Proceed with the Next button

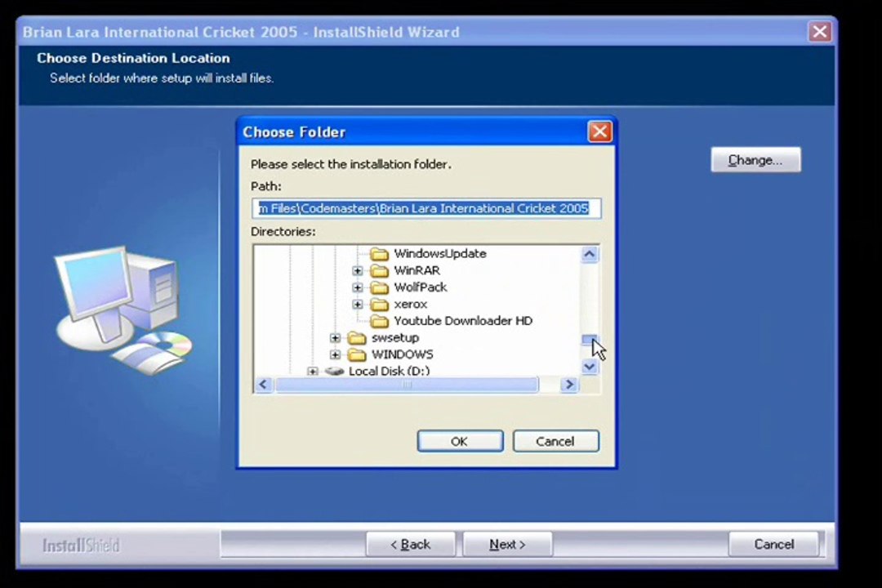(507, 545)
